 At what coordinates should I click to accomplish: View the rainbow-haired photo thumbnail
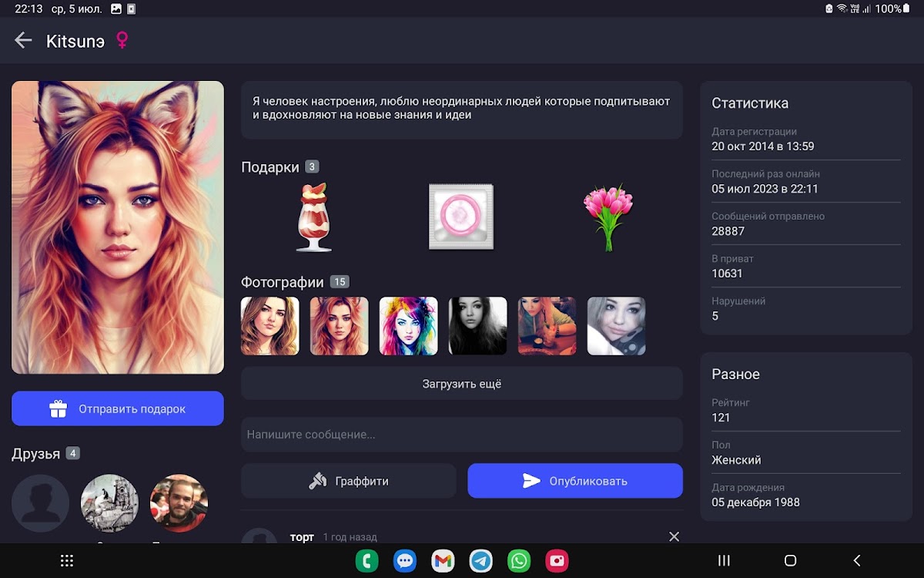pyautogui.click(x=408, y=326)
